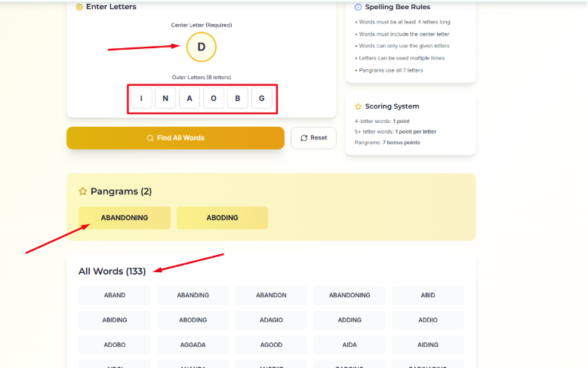The image size is (588, 368).
Task: Click the ADOBO word tile
Action: tap(115, 345)
